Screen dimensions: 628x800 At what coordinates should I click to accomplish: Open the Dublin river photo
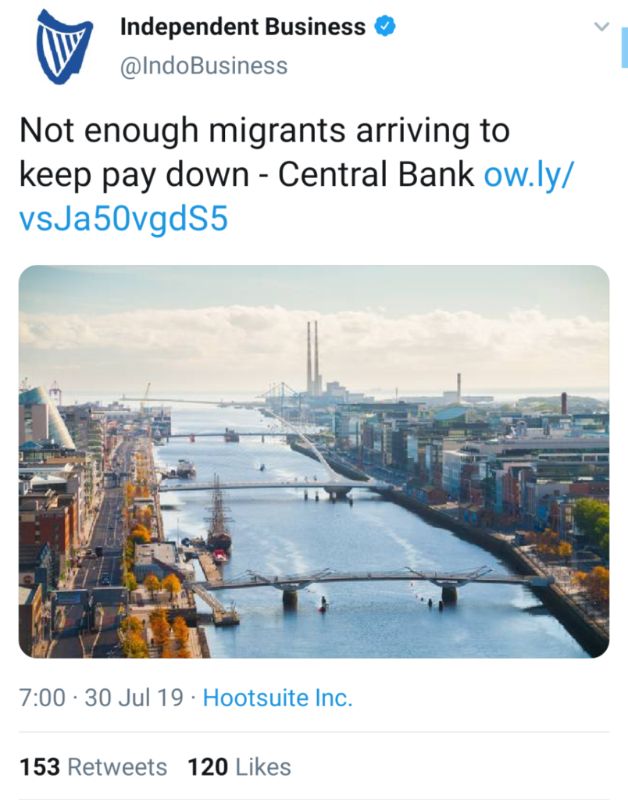coord(314,461)
